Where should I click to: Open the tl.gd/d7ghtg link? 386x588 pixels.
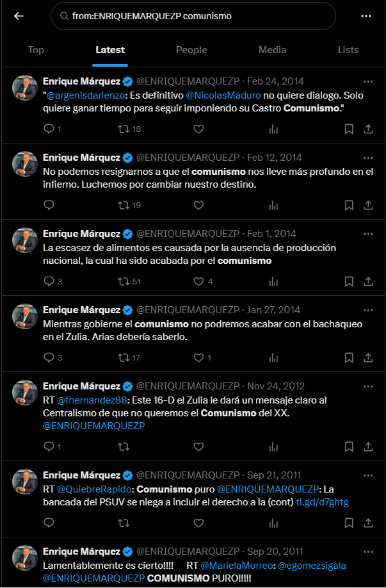point(321,503)
